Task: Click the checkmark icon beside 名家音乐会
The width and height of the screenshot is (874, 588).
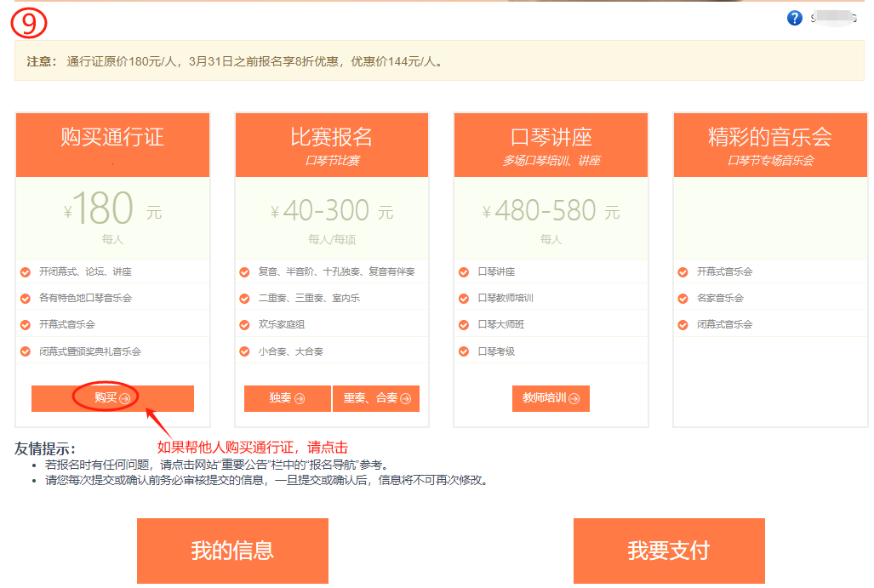Action: click(683, 299)
